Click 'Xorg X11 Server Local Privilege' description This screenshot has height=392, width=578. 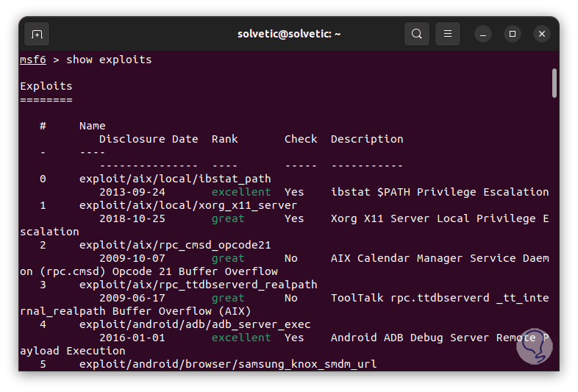[433, 219]
